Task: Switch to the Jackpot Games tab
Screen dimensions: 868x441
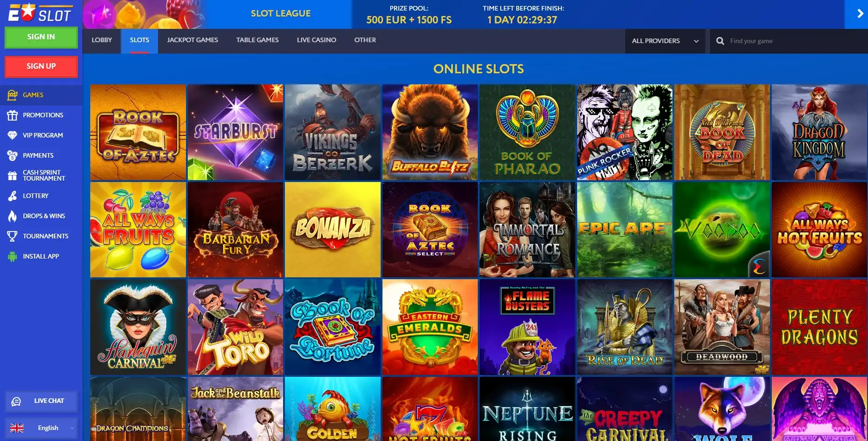Action: pos(192,40)
